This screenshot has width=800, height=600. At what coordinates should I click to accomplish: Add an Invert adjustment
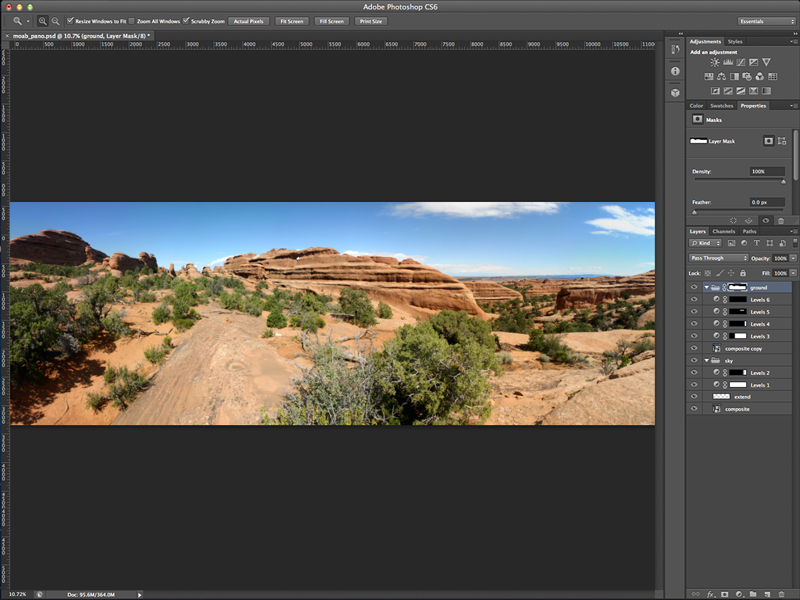coord(715,91)
